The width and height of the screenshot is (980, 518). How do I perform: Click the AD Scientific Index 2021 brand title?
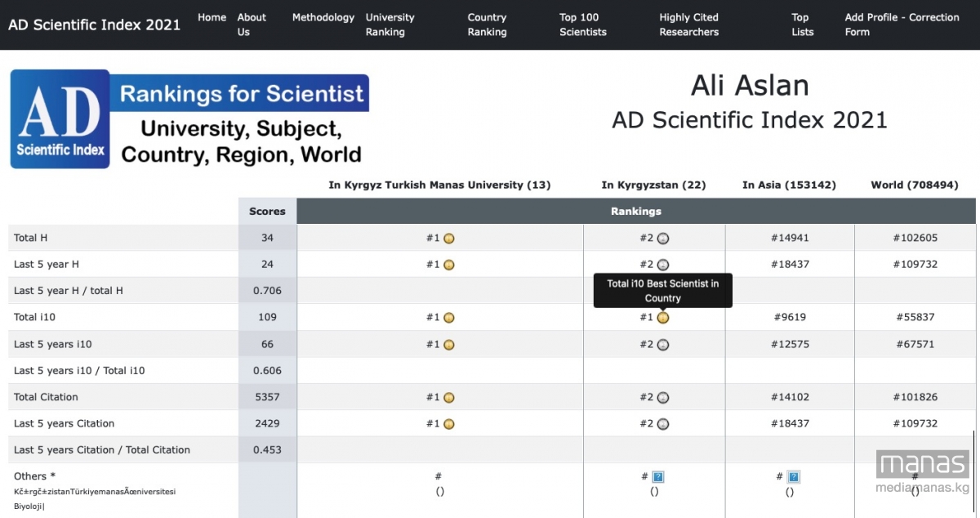point(95,25)
